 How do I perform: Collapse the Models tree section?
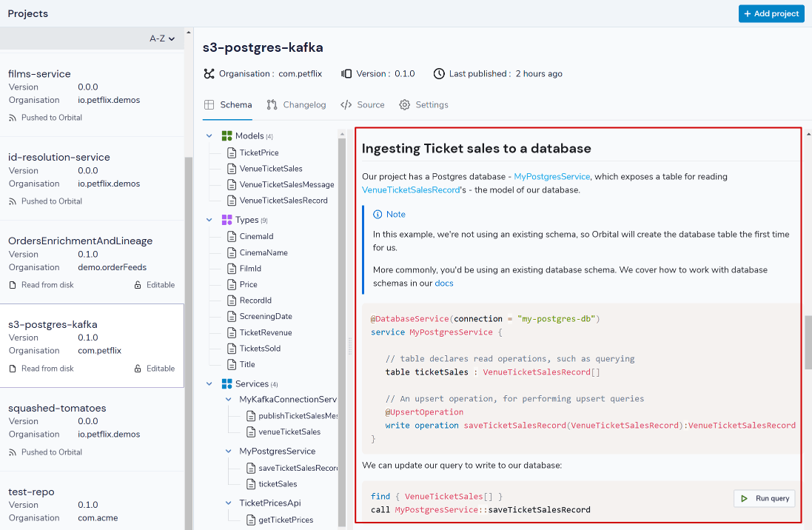[x=209, y=135]
